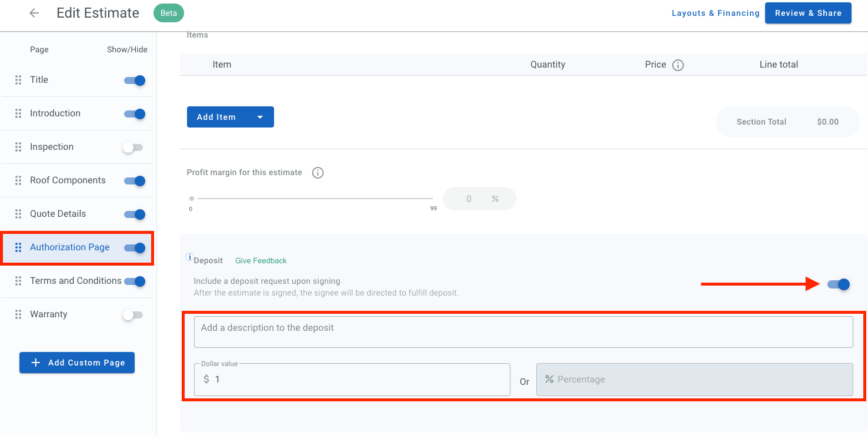Click the Price column info icon
Screen dimensions: 868x436
tap(678, 65)
